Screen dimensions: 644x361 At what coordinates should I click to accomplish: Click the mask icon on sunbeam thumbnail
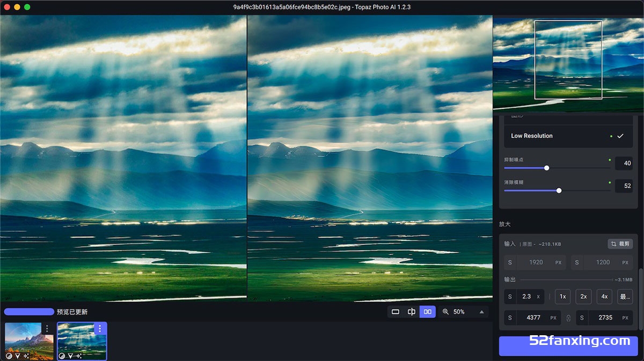pyautogui.click(x=62, y=356)
